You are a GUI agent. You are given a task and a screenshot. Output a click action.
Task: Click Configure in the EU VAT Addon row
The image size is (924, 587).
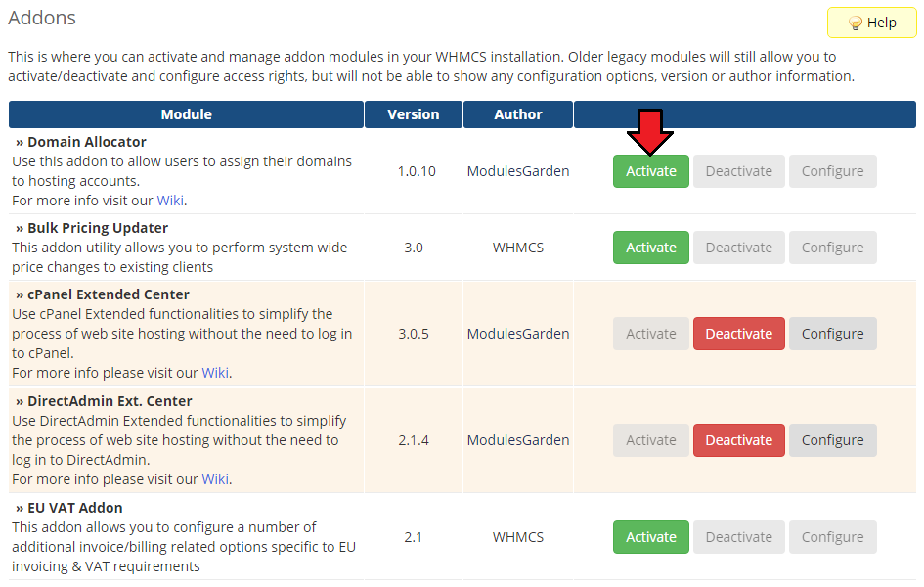(832, 537)
